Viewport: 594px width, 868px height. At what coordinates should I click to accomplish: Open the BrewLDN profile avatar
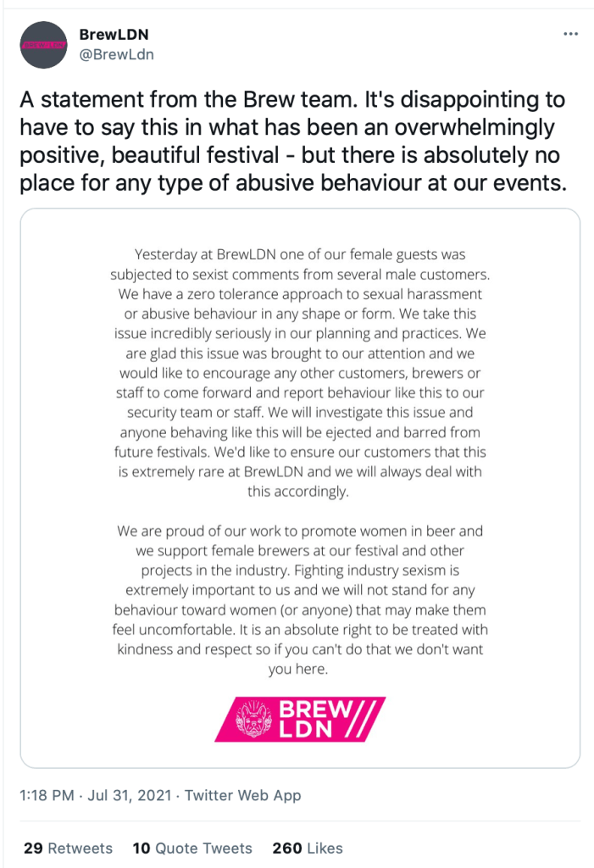tap(44, 46)
